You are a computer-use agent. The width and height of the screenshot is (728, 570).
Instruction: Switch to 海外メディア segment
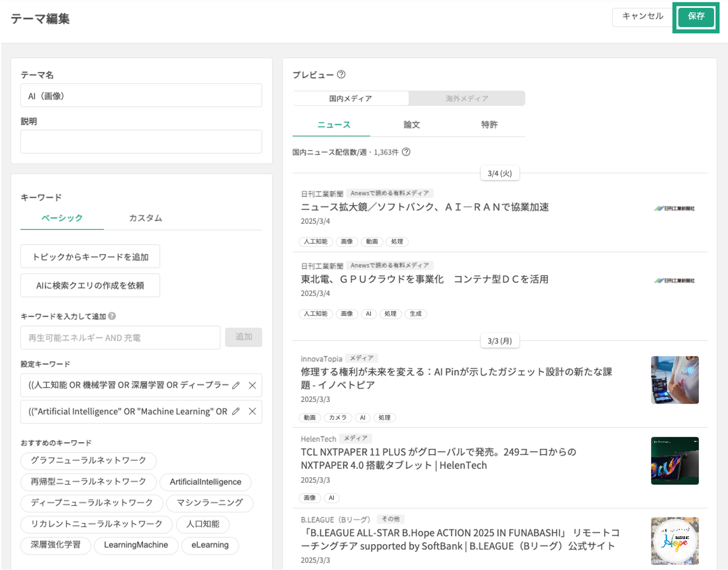[x=467, y=98]
